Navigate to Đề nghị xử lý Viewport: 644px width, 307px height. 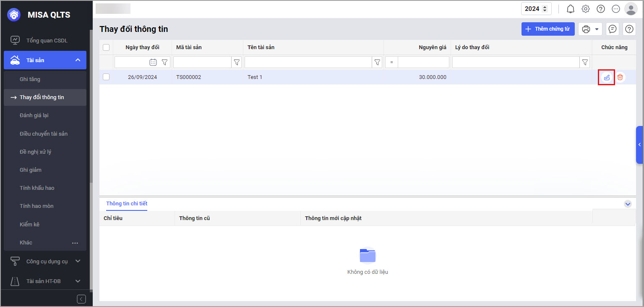(x=35, y=152)
